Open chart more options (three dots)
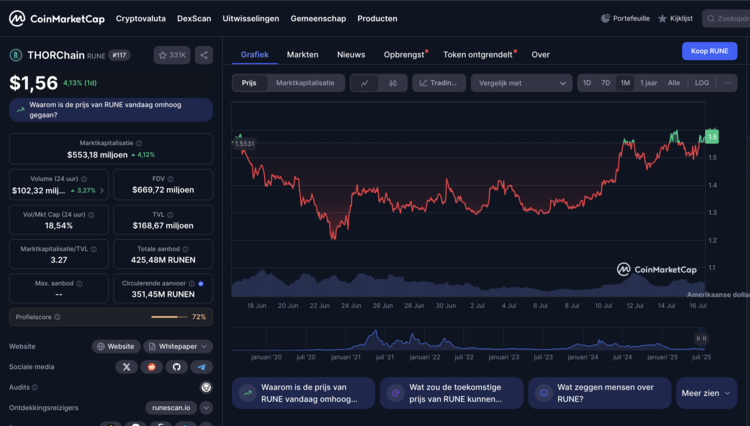Viewport: 750px width, 426px height. click(x=728, y=83)
